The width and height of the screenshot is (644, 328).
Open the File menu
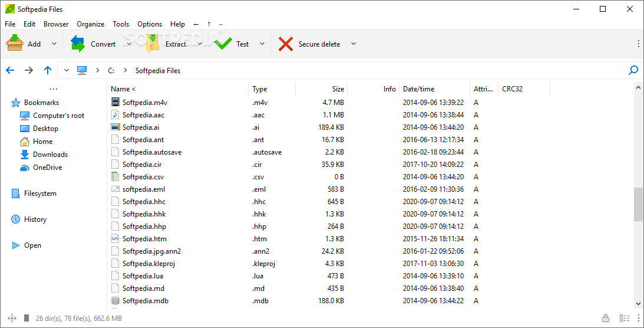click(x=10, y=24)
